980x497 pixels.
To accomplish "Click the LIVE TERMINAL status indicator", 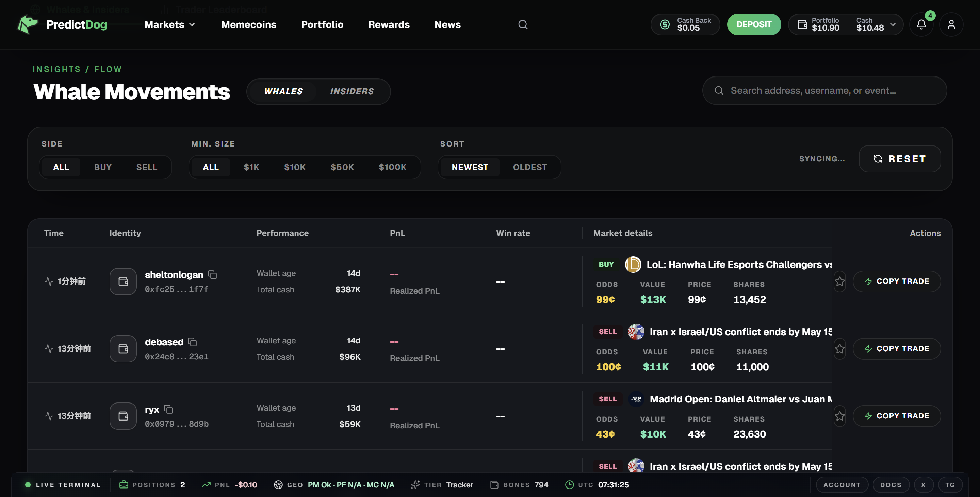I will point(63,485).
